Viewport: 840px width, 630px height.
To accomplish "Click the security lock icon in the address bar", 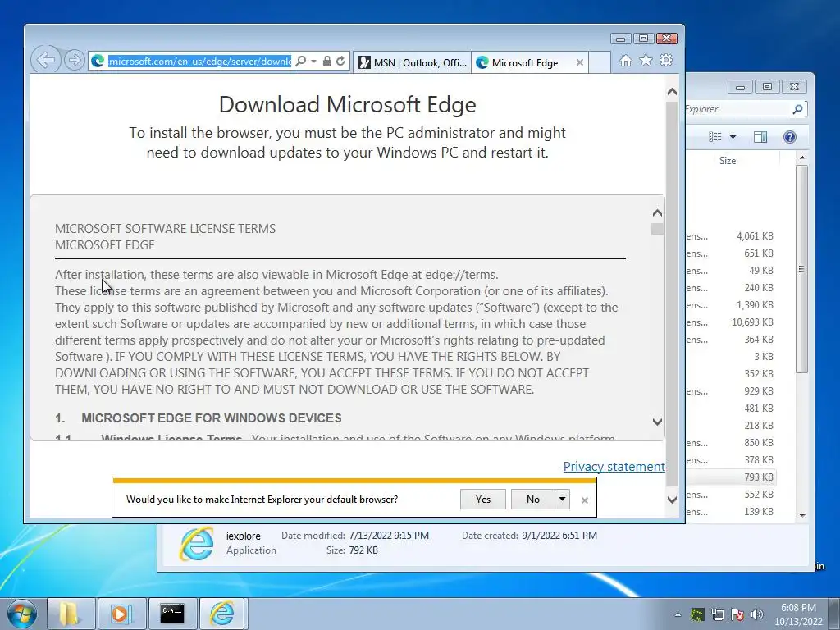I will 326,61.
